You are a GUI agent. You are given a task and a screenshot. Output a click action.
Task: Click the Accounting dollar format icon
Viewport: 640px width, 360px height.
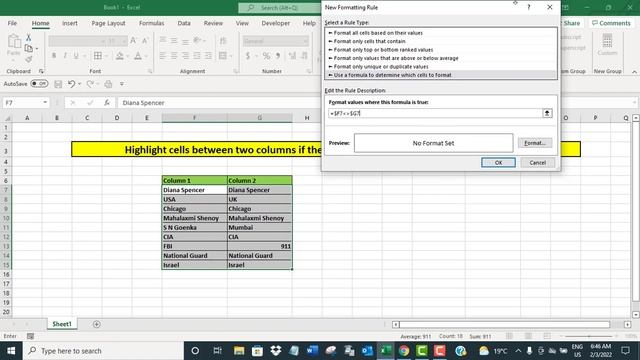click(x=248, y=56)
